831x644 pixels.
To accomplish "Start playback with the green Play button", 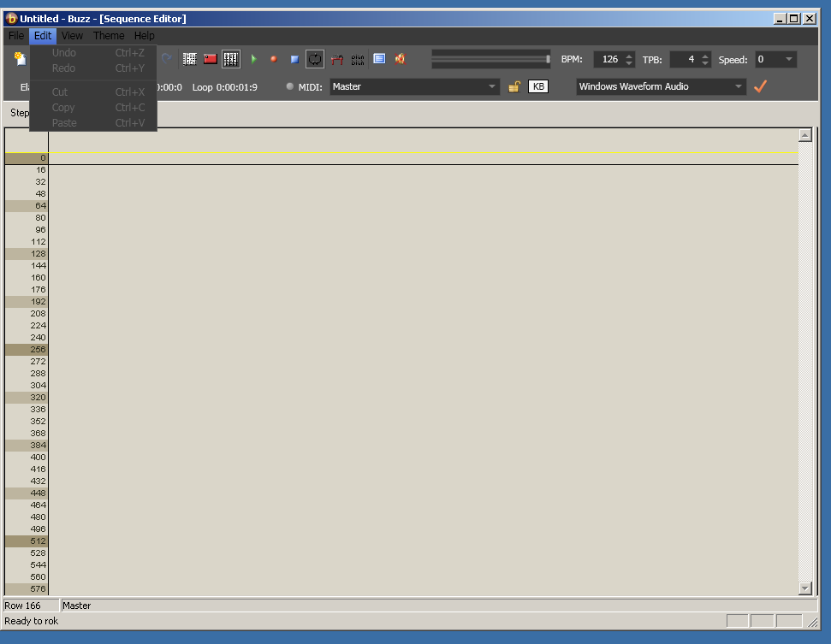I will coord(254,59).
